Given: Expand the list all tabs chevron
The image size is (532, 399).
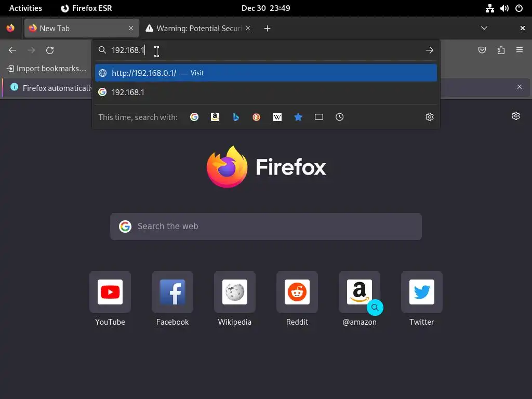Looking at the screenshot, I should [x=484, y=28].
